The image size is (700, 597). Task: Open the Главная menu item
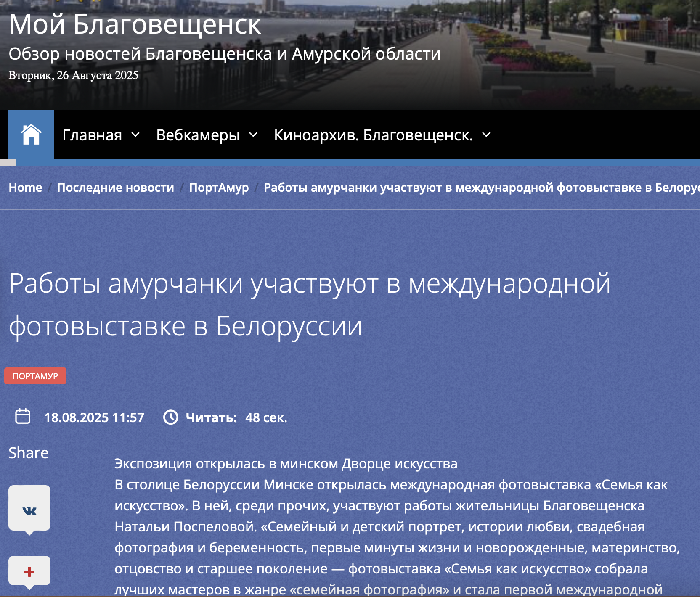[x=92, y=135]
